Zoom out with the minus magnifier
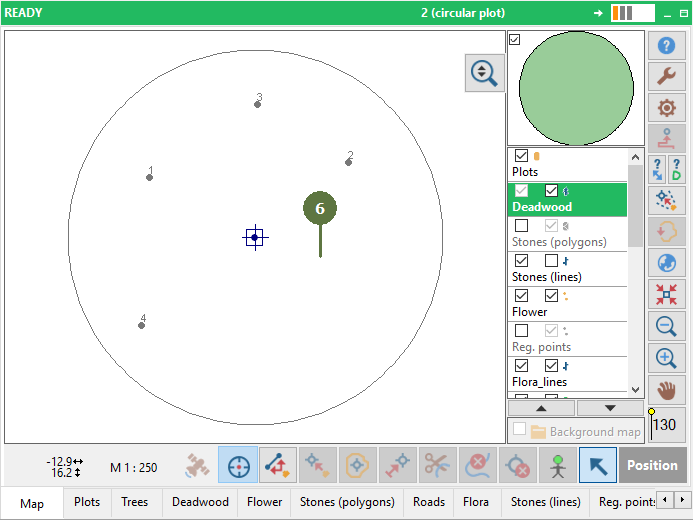Screen dimensions: 693x520 click(x=666, y=326)
